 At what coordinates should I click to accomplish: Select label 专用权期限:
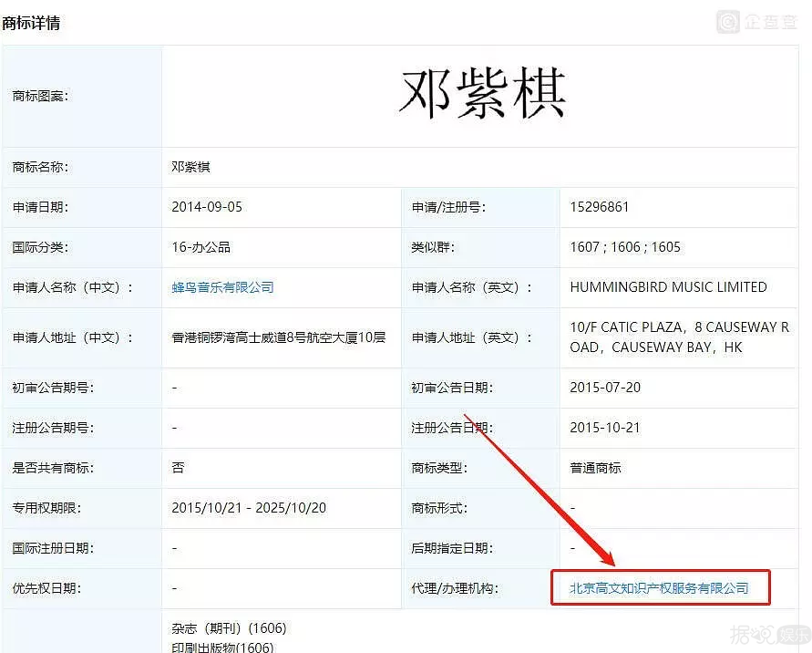[x=46, y=508]
